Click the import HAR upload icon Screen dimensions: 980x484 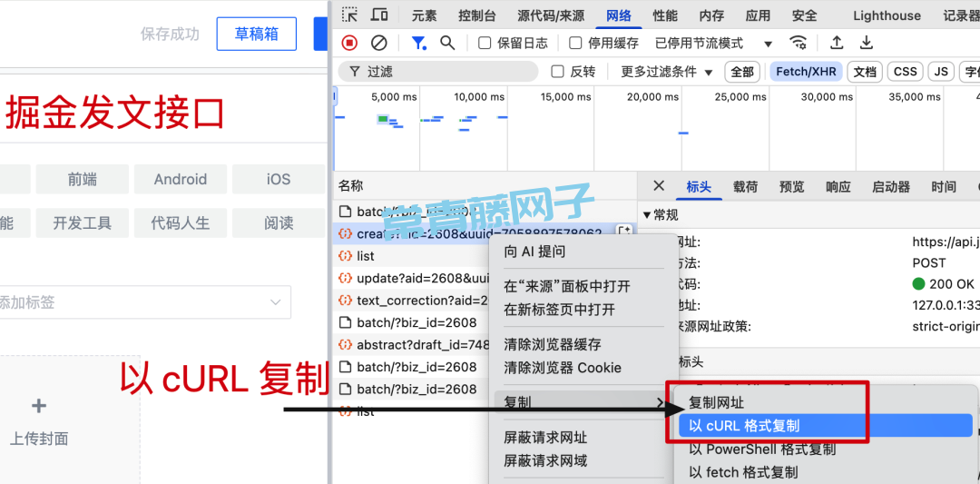point(838,43)
